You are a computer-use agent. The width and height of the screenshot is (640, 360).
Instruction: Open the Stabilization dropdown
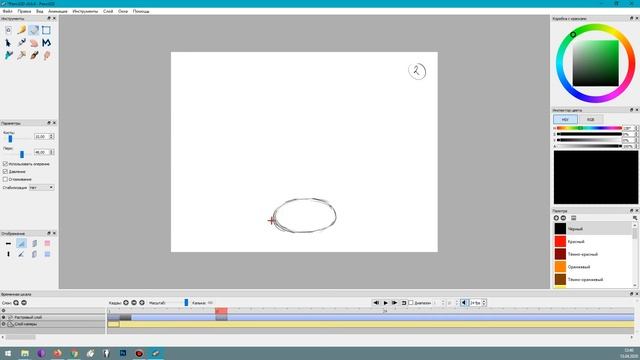tap(42, 187)
